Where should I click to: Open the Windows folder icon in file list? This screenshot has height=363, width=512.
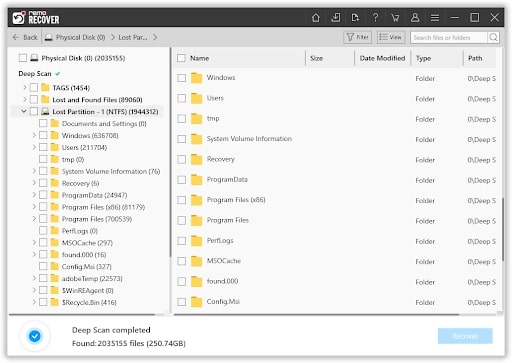point(197,78)
